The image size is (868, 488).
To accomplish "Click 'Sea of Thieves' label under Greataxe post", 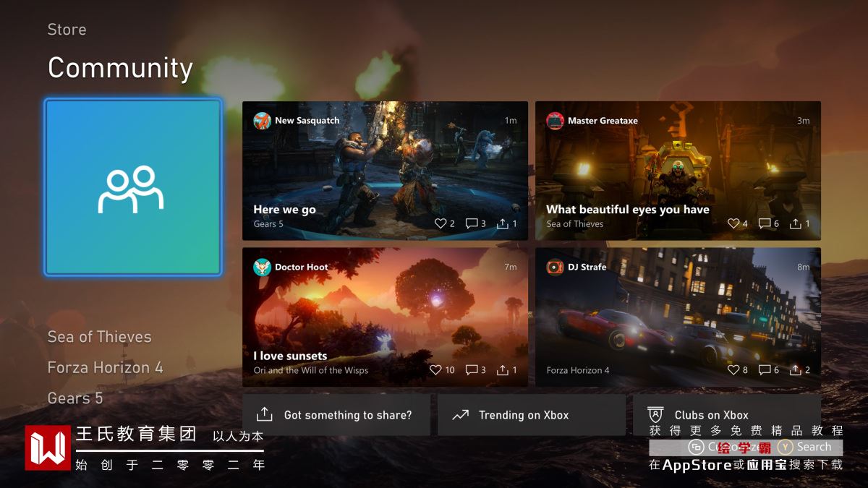I will 575,224.
